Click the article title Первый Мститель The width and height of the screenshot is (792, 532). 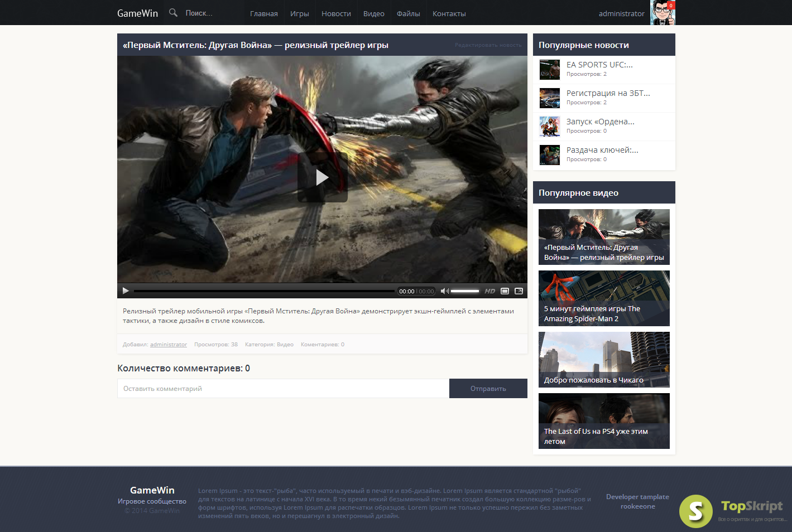pos(256,45)
